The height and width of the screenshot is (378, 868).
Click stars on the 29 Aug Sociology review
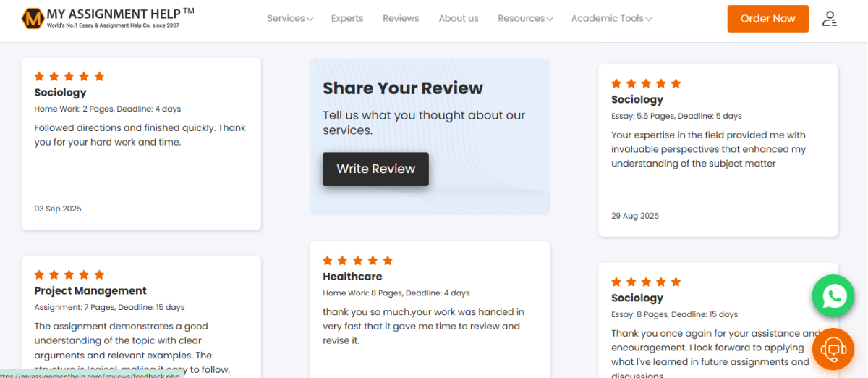coord(646,84)
